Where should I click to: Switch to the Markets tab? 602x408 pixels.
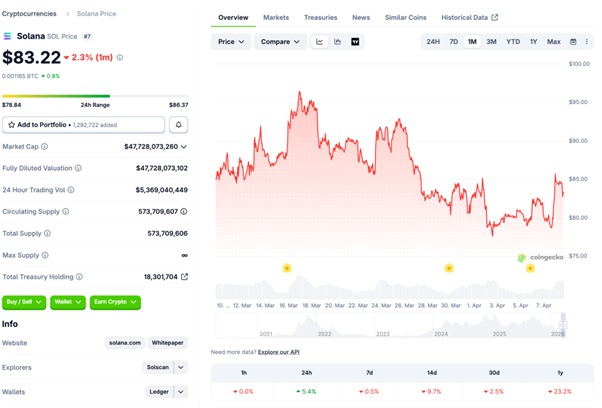tap(276, 18)
